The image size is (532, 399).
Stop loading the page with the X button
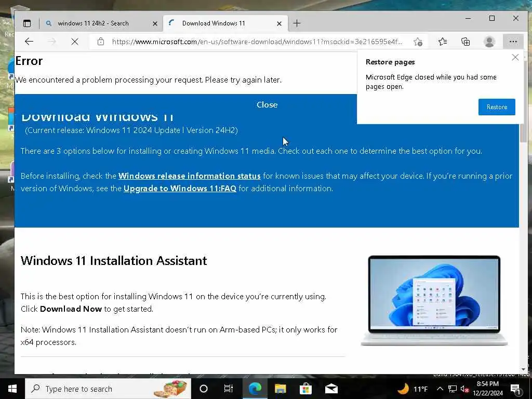click(75, 42)
